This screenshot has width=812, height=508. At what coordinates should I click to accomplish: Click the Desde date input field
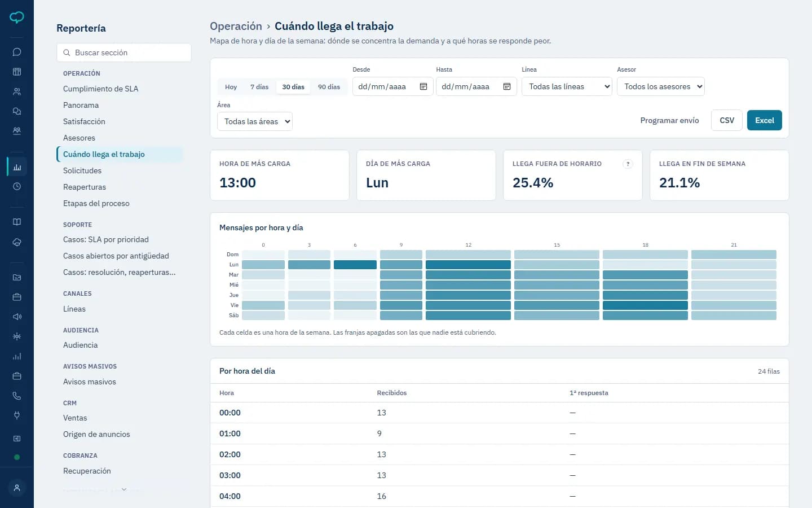click(x=393, y=86)
